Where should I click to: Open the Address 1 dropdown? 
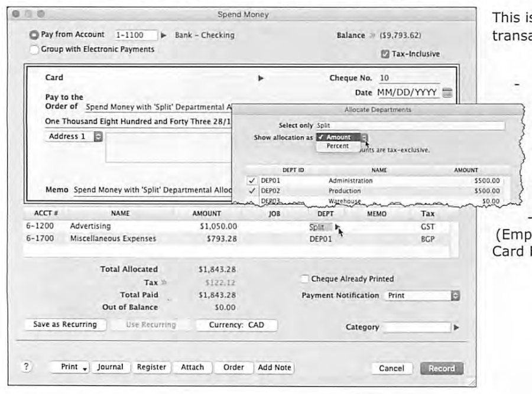98,136
